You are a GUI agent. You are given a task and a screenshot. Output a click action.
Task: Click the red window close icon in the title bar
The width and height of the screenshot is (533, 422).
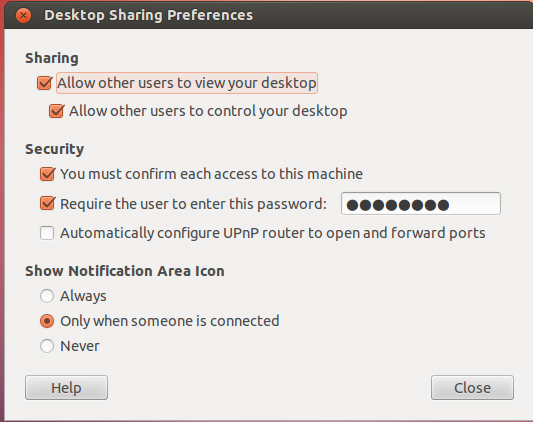pos(23,15)
